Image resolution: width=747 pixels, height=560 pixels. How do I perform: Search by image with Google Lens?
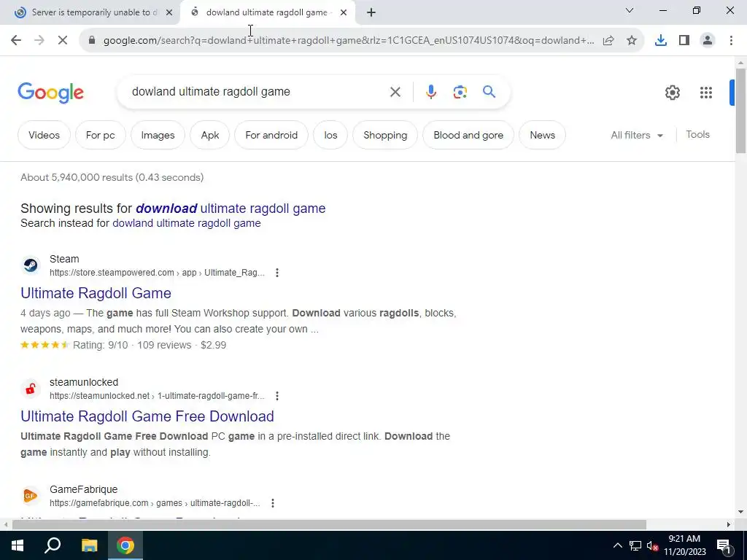[460, 92]
